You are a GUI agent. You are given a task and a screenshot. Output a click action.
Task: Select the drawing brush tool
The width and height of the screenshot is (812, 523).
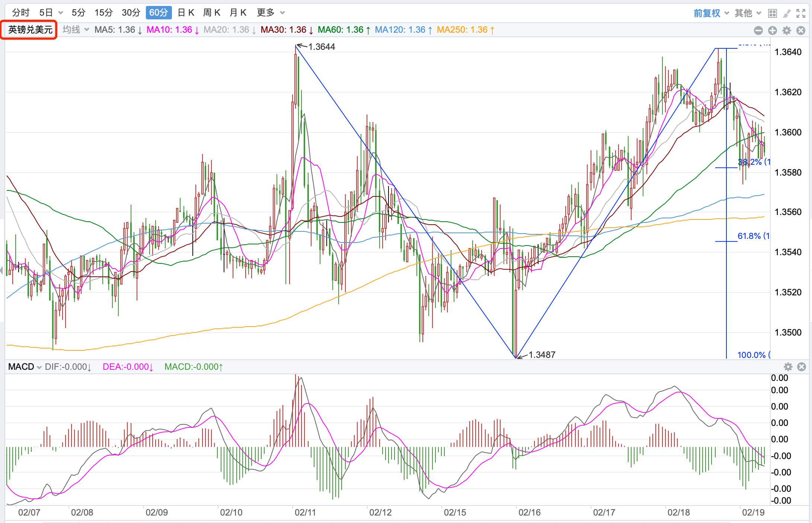coord(787,13)
